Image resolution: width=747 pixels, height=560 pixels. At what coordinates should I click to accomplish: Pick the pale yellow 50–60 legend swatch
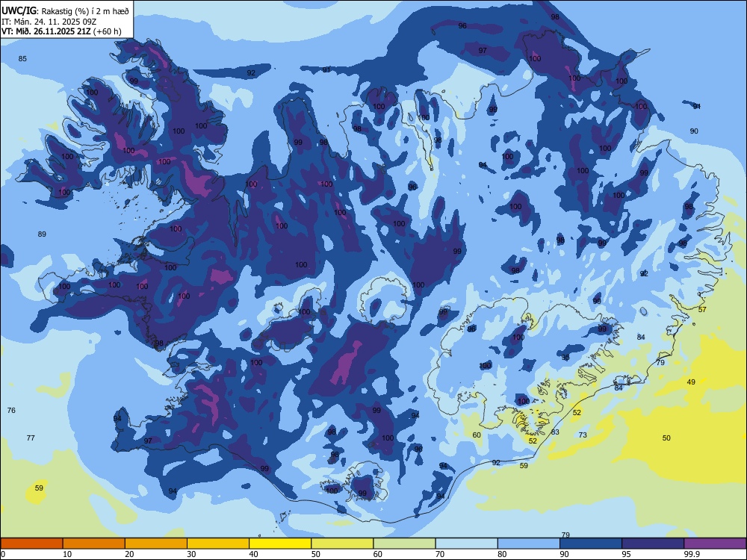tap(342, 544)
